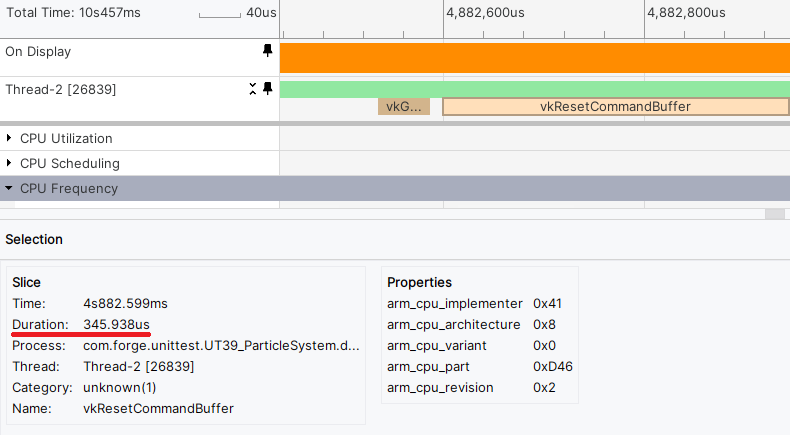Unpin the On Display track

pos(268,50)
